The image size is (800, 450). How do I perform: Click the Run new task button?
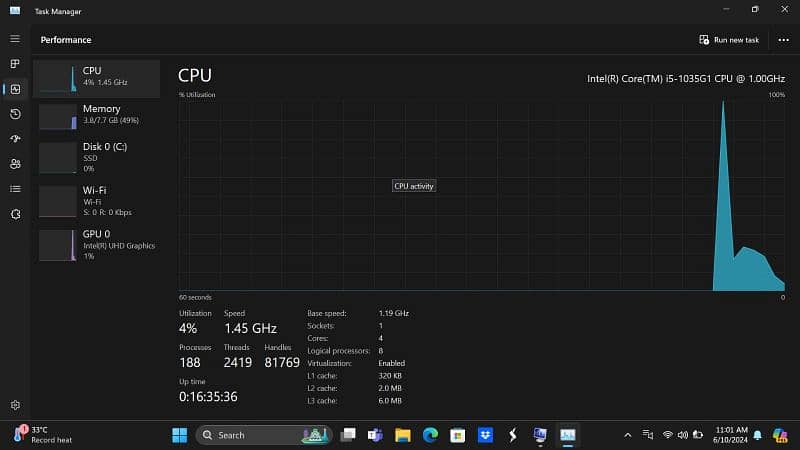(730, 40)
